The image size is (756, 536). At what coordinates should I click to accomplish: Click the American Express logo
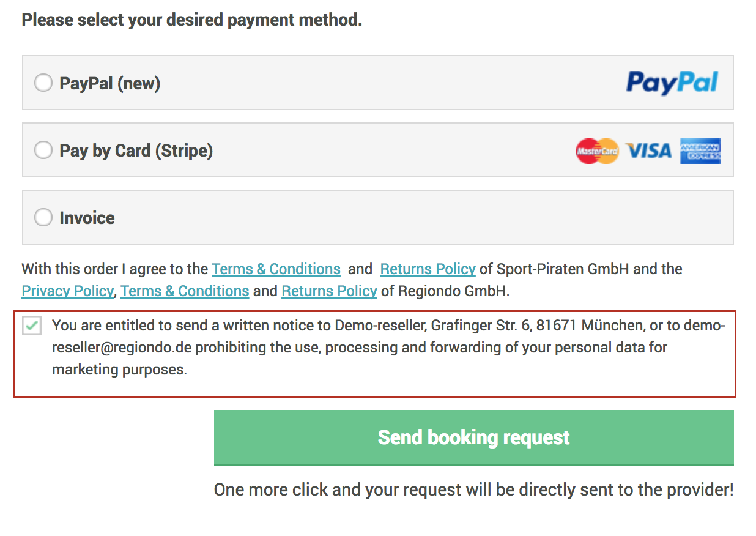click(x=700, y=151)
